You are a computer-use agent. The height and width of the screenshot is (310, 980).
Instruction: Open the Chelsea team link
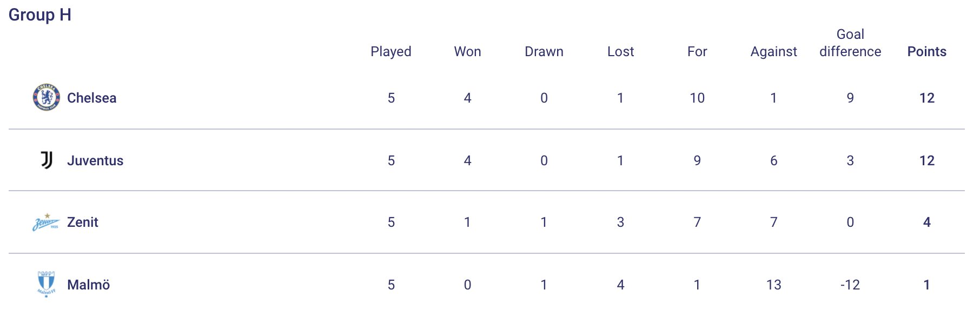pyautogui.click(x=91, y=98)
